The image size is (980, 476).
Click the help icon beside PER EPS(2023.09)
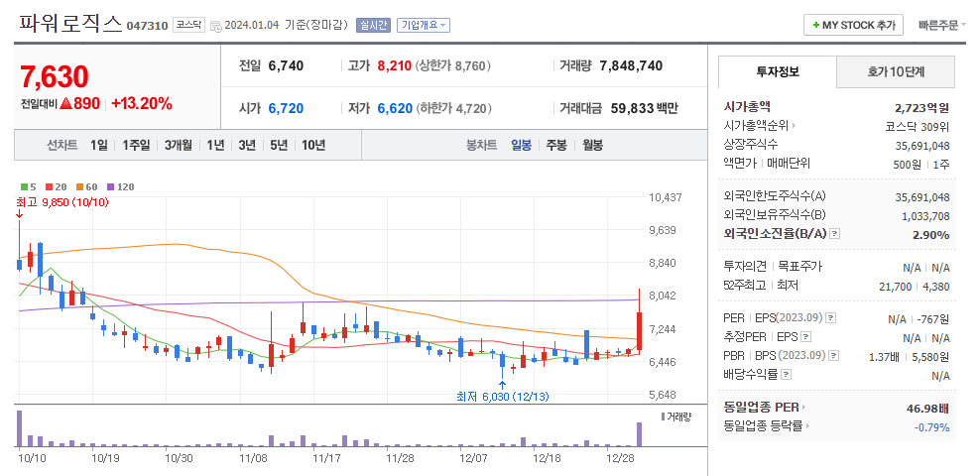830,318
